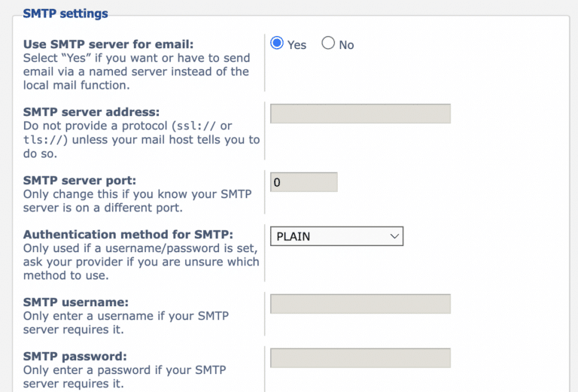The width and height of the screenshot is (578, 392).
Task: Focus the SMTP username input field
Action: [x=360, y=304]
